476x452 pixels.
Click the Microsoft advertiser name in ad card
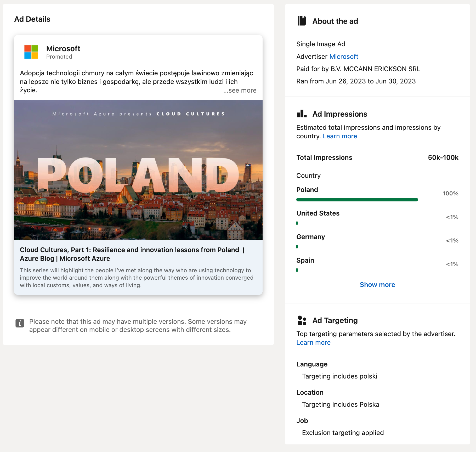[x=63, y=49]
